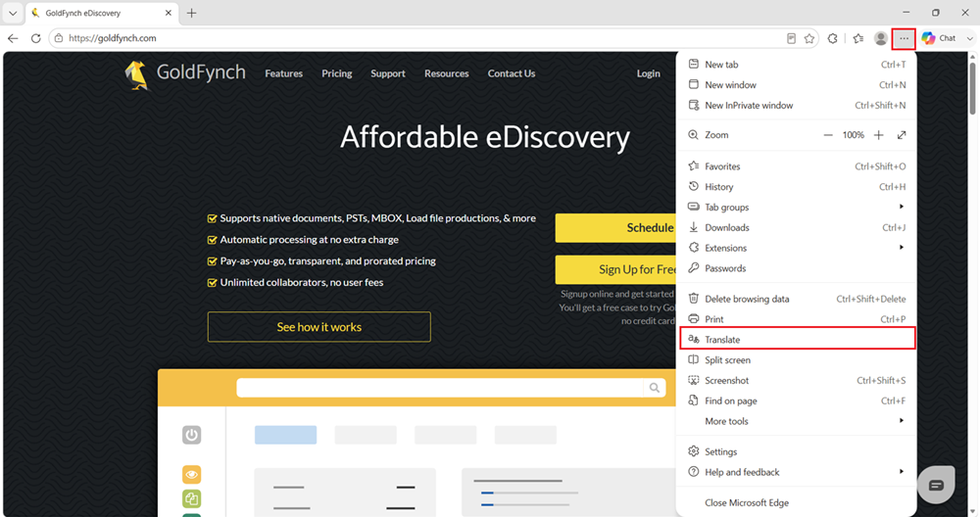Open the Support nav link
Viewport: 980px width, 517px height.
388,73
